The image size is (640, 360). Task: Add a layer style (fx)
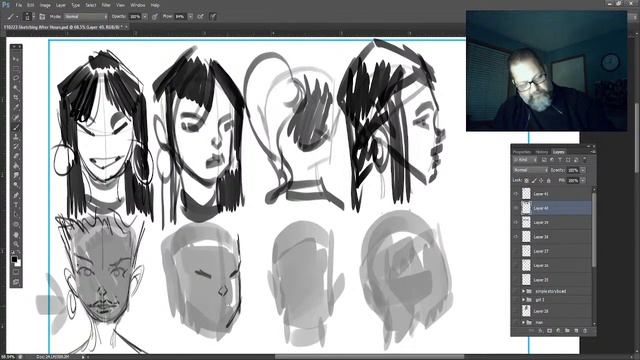(540, 331)
